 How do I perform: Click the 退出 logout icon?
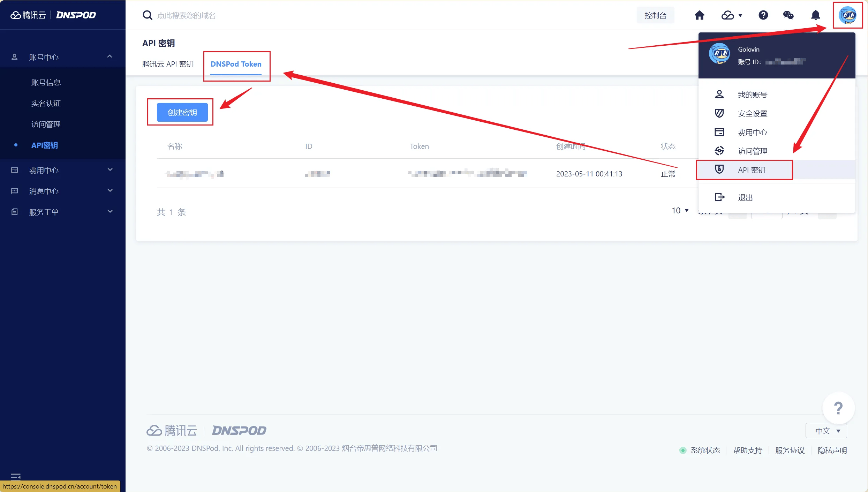(x=720, y=197)
